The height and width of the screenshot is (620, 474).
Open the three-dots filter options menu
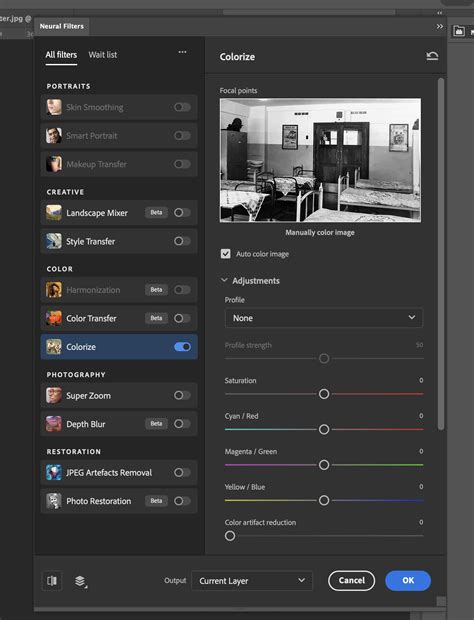[x=182, y=52]
